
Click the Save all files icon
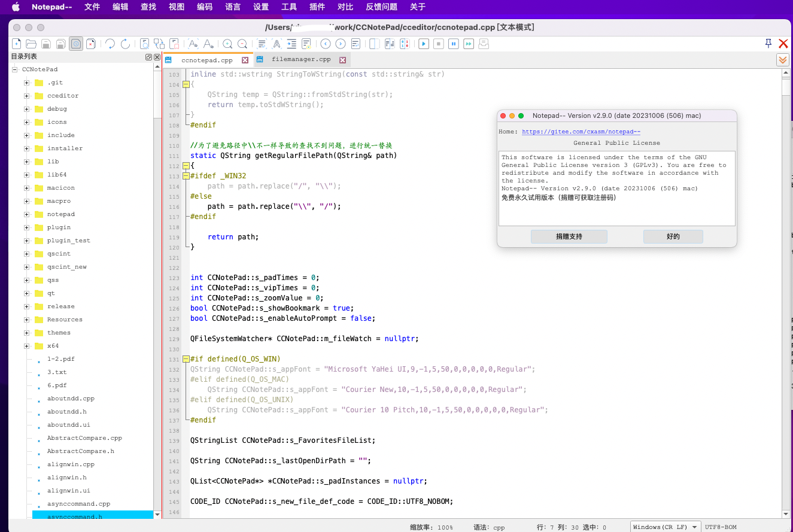[x=61, y=44]
